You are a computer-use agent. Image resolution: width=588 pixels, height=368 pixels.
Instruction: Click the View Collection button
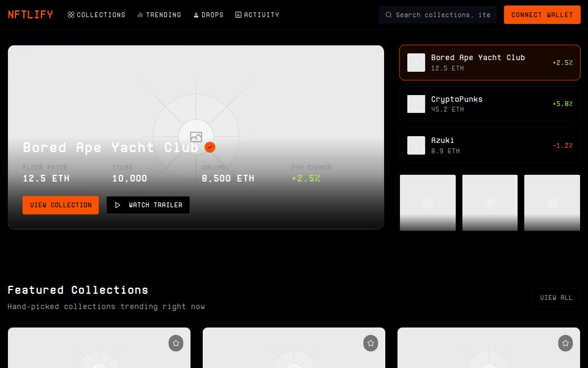coord(60,205)
